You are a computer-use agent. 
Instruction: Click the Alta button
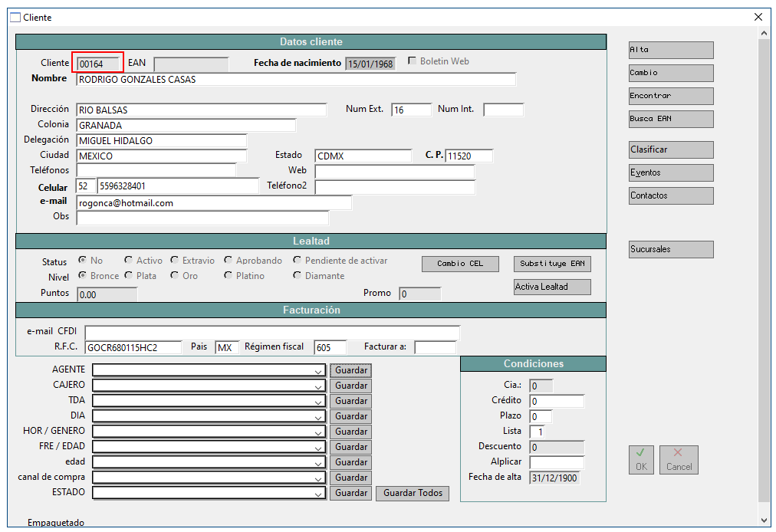(x=671, y=50)
